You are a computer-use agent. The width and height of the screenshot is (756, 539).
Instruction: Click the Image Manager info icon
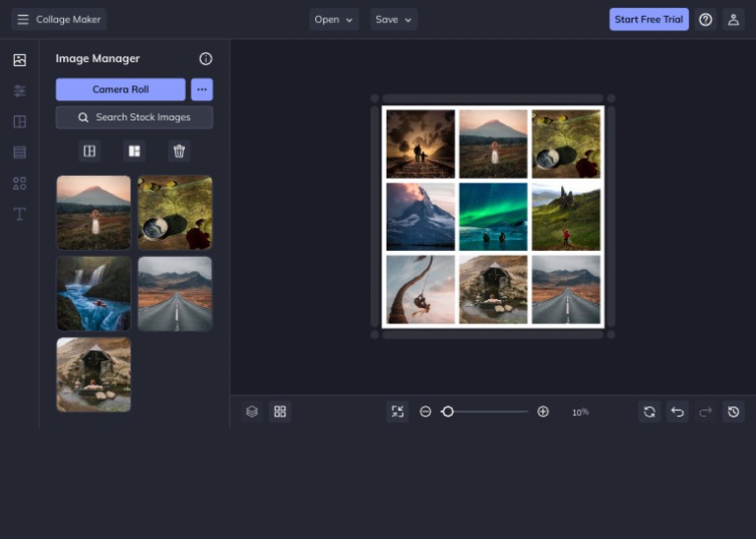(x=206, y=59)
